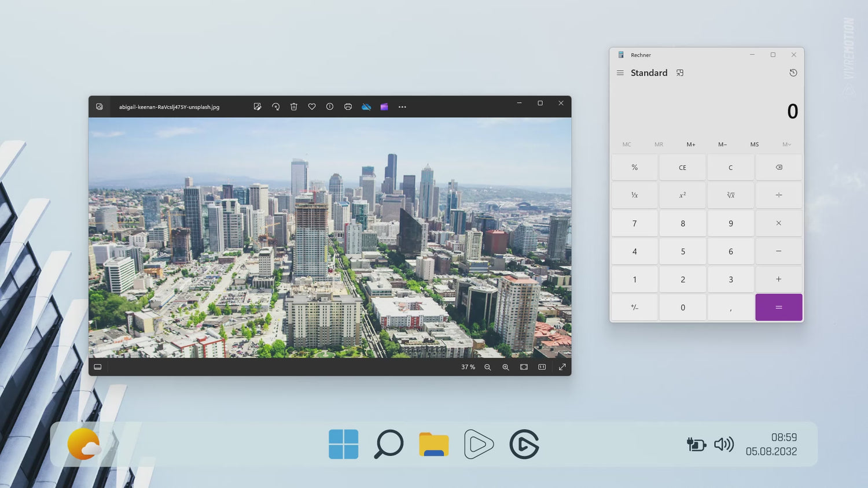Rotate the photo using the rotate icon

[x=275, y=107]
